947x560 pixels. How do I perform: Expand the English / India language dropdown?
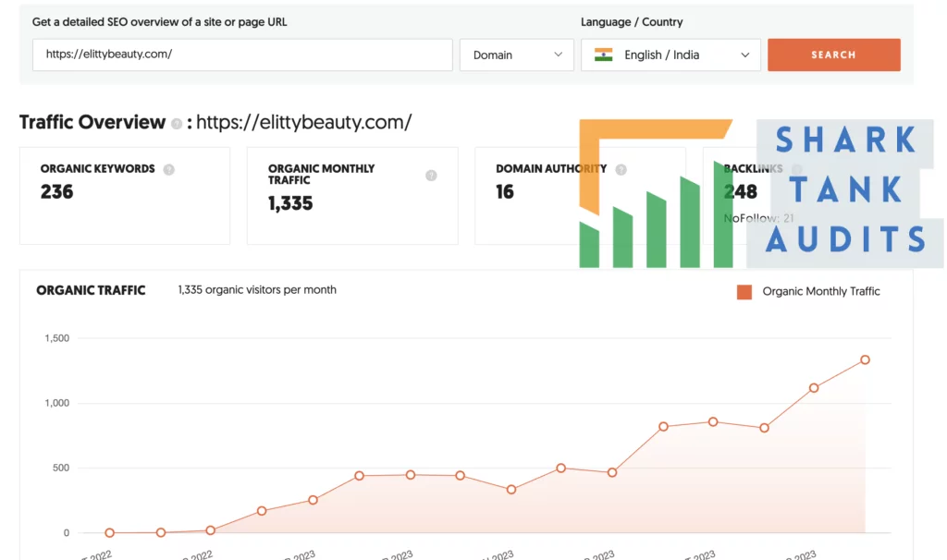[670, 55]
